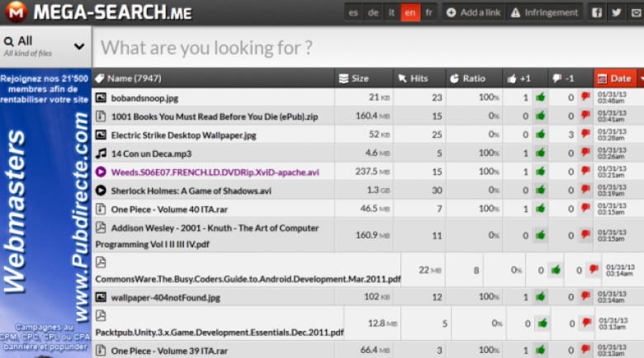Open One Piece - Volume 40 ITA.rar

pos(169,210)
